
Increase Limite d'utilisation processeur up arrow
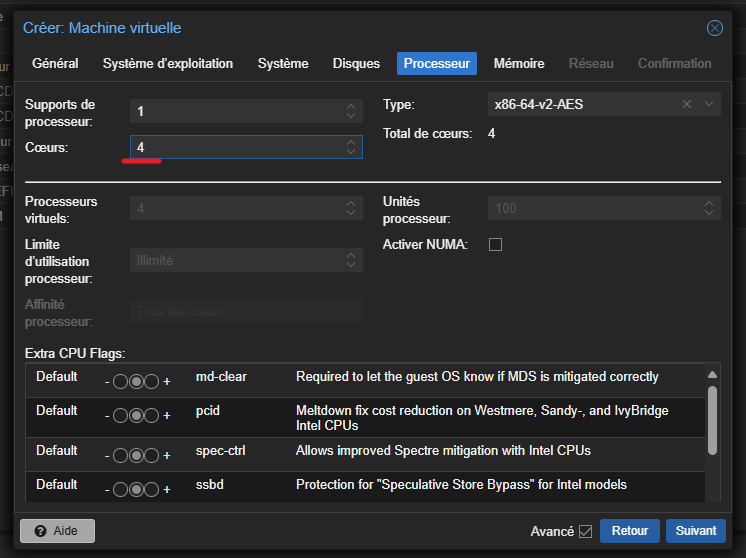coord(351,255)
